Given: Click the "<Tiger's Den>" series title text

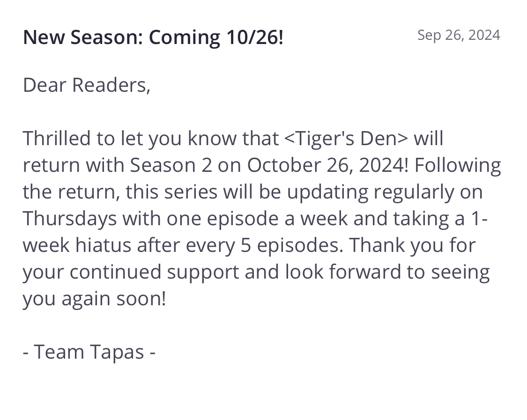Looking at the screenshot, I should pos(346,138).
